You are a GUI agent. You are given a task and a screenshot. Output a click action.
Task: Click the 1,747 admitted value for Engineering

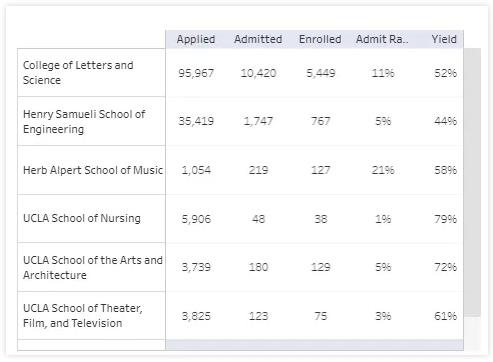tap(258, 121)
